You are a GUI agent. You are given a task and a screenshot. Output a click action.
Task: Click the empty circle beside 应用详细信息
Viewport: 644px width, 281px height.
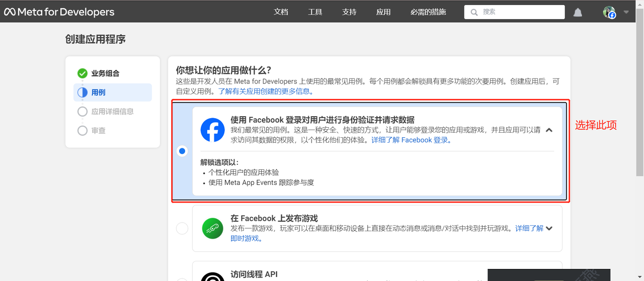[x=83, y=112]
